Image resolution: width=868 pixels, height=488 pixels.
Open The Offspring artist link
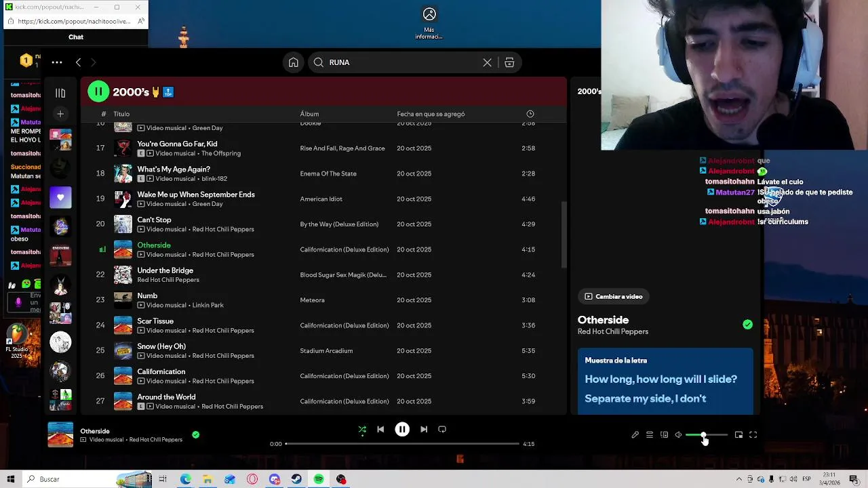pos(221,153)
